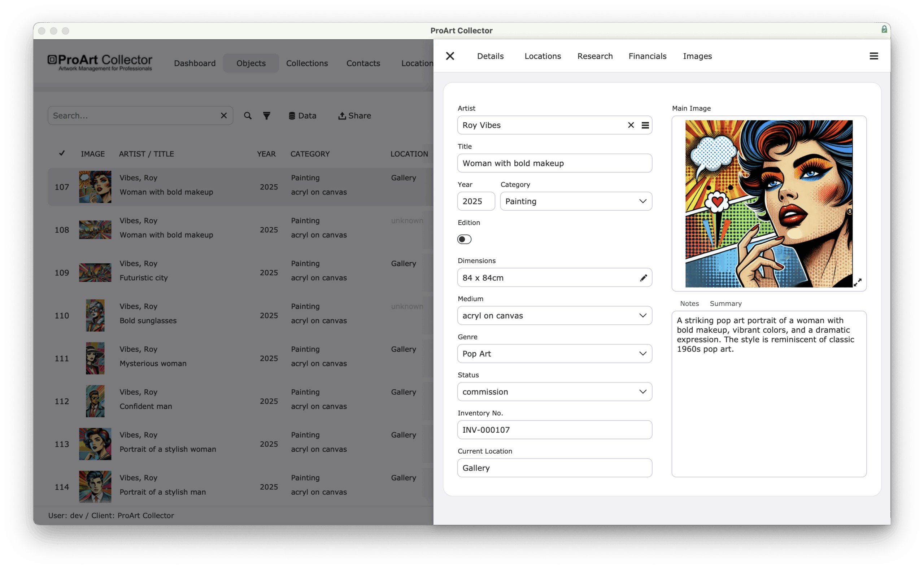Click the Title input field
This screenshot has width=924, height=569.
[x=554, y=163]
